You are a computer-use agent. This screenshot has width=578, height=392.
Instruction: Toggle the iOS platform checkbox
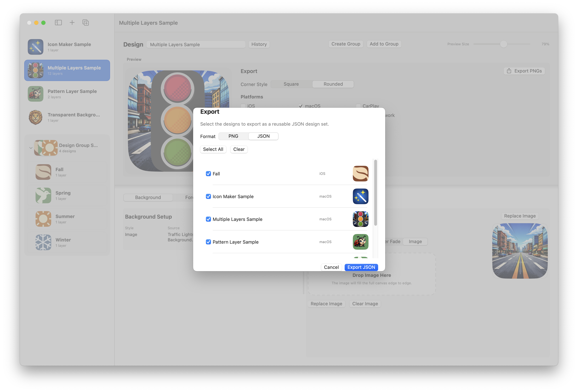click(x=243, y=106)
